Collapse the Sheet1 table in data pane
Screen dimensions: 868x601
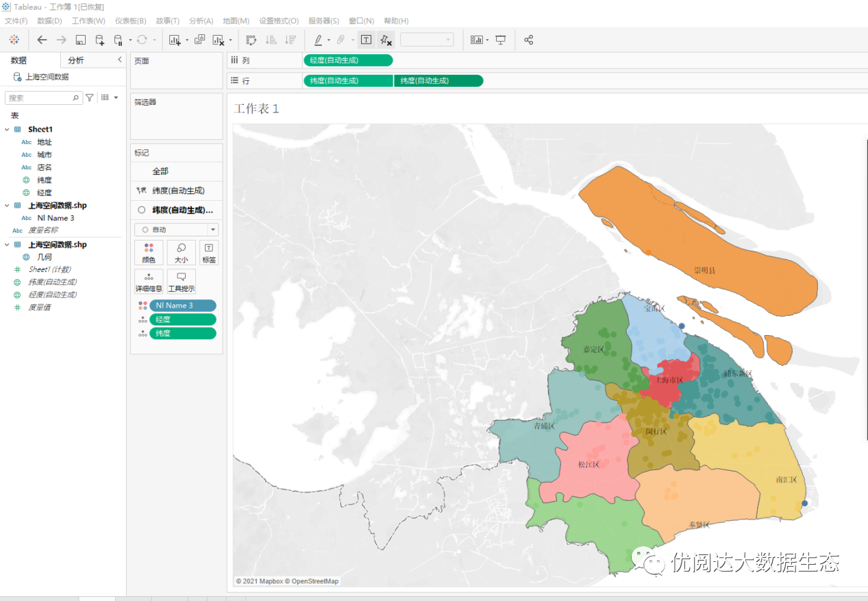7,130
